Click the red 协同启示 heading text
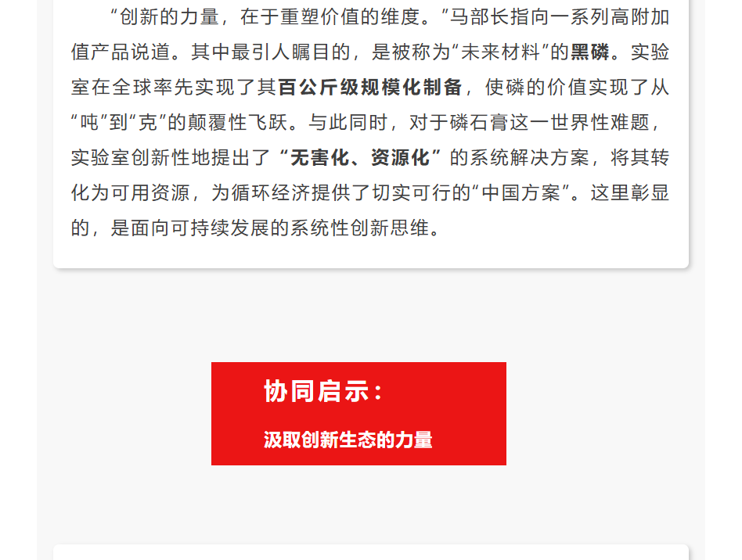The image size is (742, 560). (x=323, y=391)
